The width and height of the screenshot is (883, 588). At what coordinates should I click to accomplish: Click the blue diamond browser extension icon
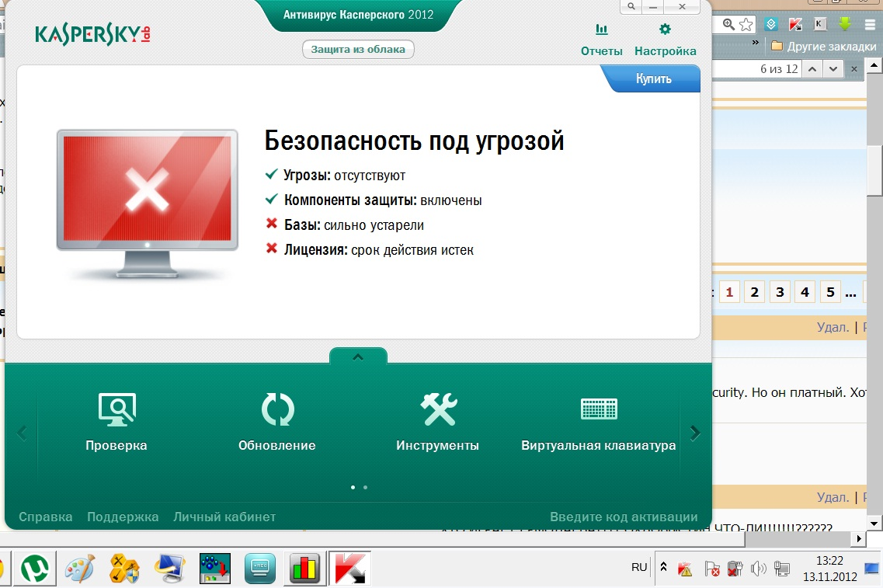coord(771,24)
